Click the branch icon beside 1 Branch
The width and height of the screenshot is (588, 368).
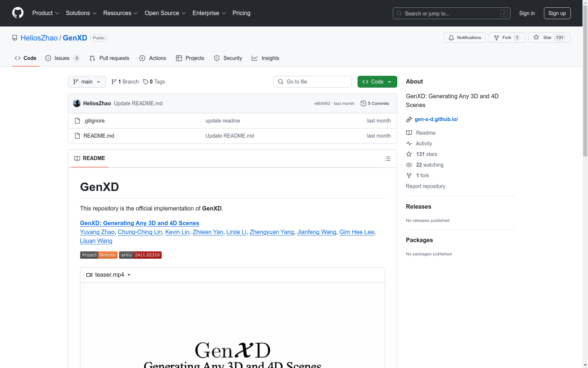114,82
